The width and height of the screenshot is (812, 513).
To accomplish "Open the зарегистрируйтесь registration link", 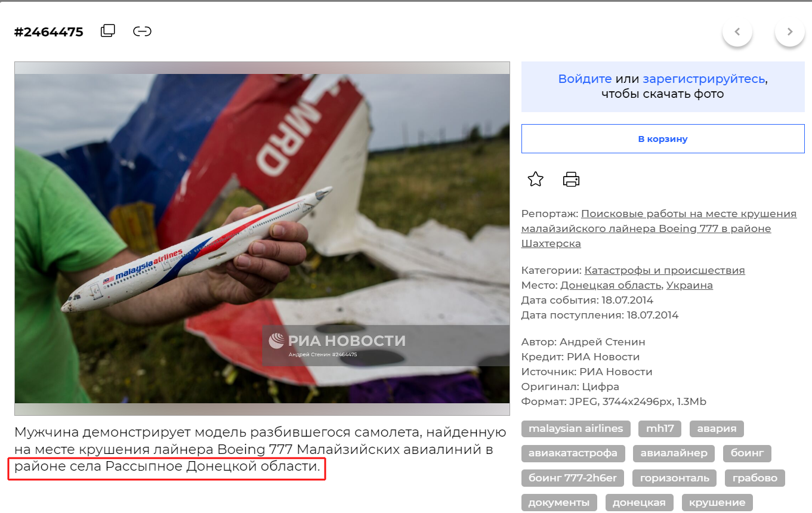I will pyautogui.click(x=703, y=79).
